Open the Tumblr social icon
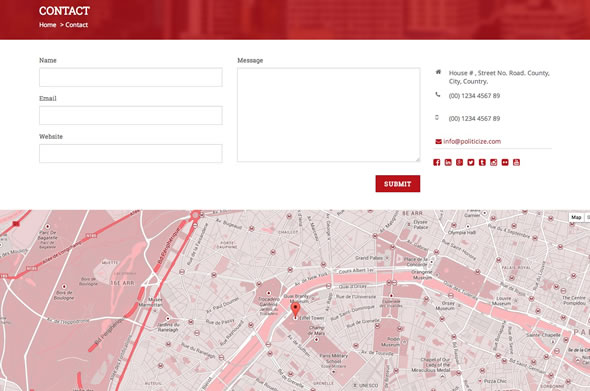This screenshot has width=590, height=391. tap(482, 162)
